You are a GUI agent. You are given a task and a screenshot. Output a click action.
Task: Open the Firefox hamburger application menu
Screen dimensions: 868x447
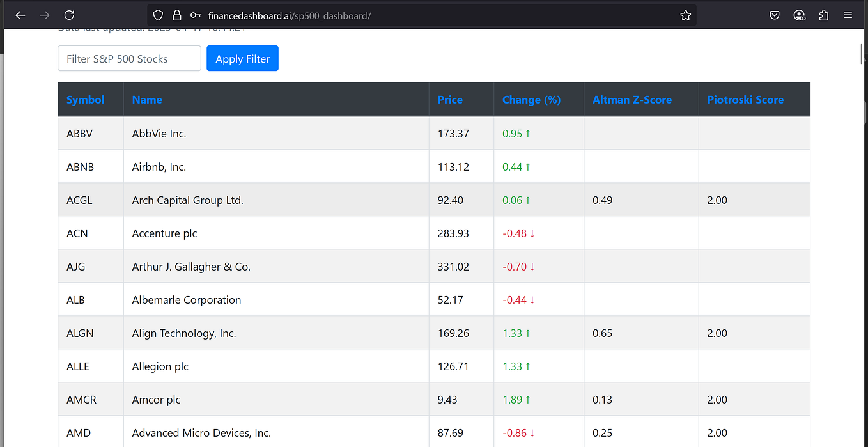point(848,15)
